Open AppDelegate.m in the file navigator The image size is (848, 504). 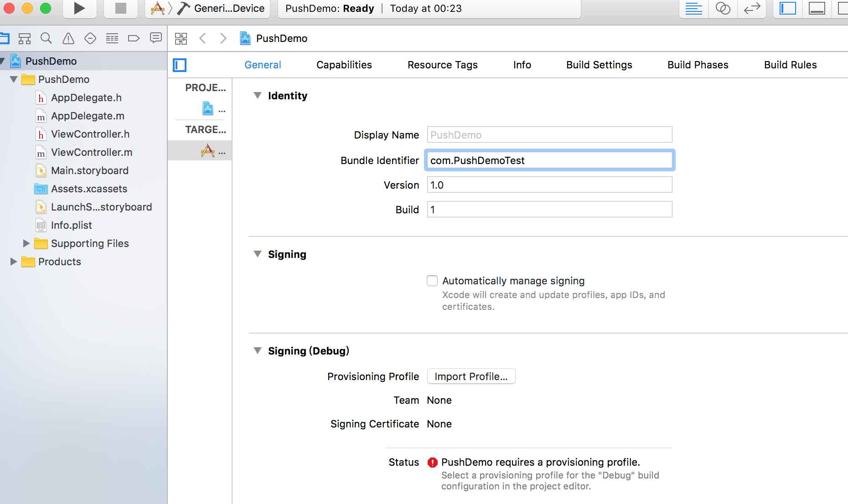88,116
